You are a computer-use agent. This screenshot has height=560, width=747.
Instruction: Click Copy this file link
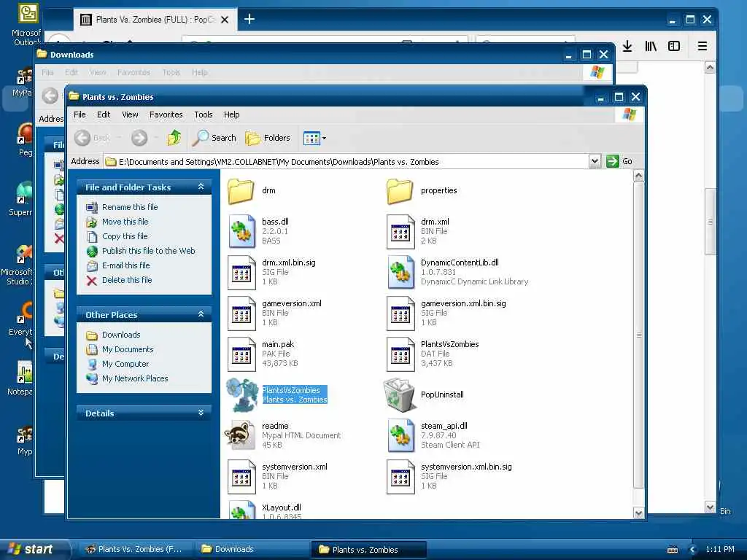tap(125, 236)
